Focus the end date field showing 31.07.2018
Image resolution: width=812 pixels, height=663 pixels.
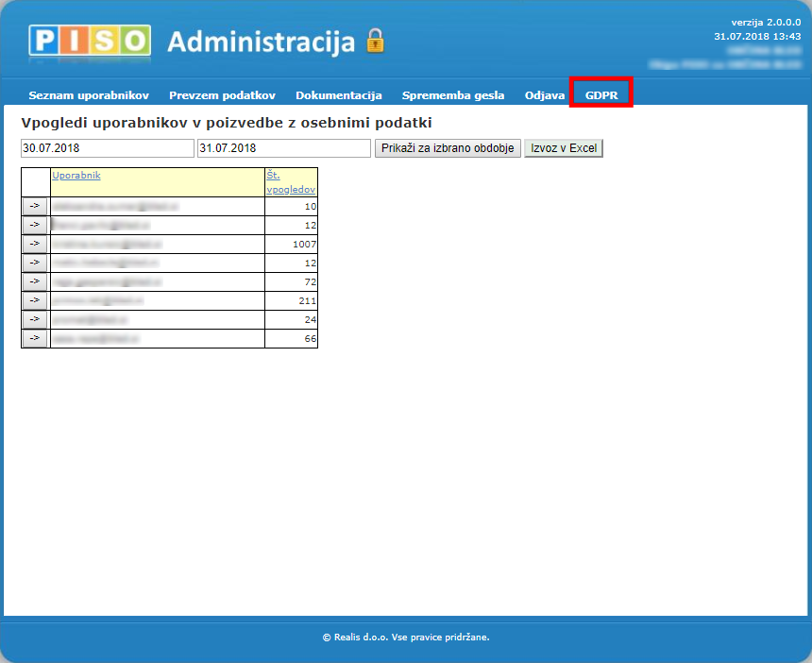pyautogui.click(x=283, y=148)
